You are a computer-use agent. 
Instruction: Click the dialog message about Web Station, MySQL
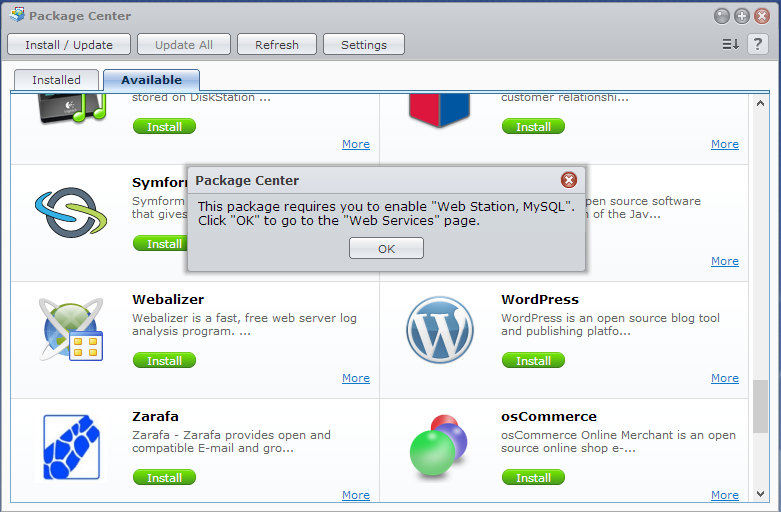click(x=386, y=213)
